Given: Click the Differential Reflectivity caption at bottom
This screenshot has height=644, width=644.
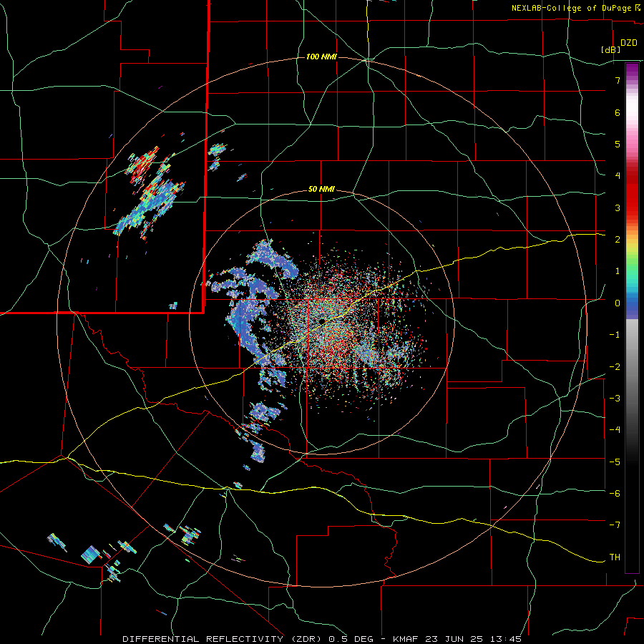Looking at the screenshot, I should tap(322, 639).
